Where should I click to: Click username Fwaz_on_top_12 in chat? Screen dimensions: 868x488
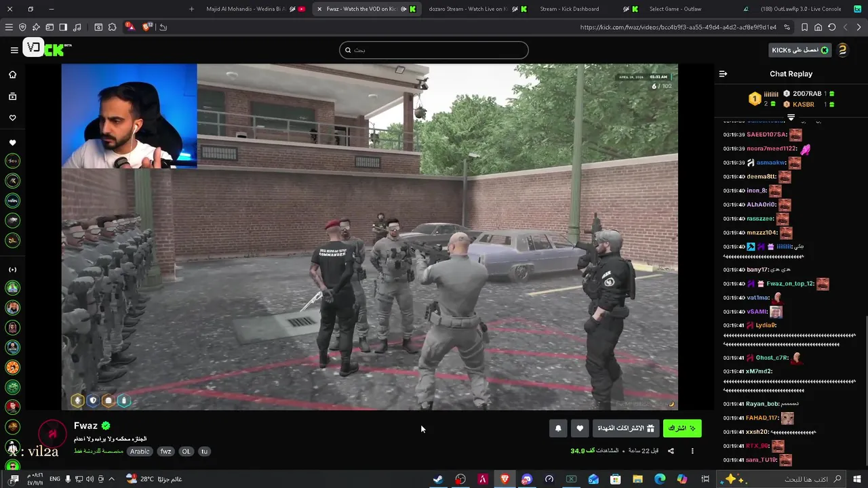click(790, 284)
